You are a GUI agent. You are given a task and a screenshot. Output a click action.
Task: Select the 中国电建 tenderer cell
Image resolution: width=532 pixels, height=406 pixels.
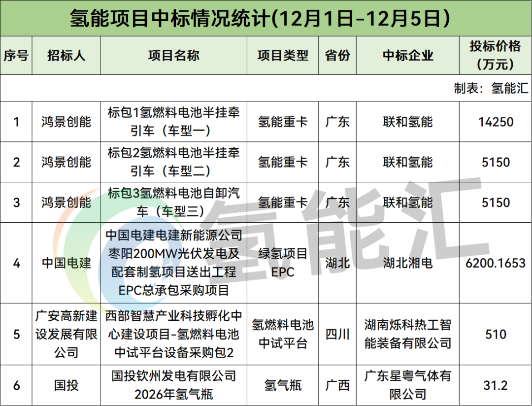pyautogui.click(x=66, y=263)
